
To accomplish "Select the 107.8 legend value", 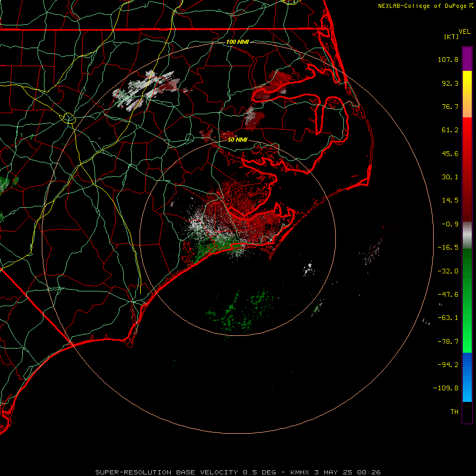I will pyautogui.click(x=448, y=59).
